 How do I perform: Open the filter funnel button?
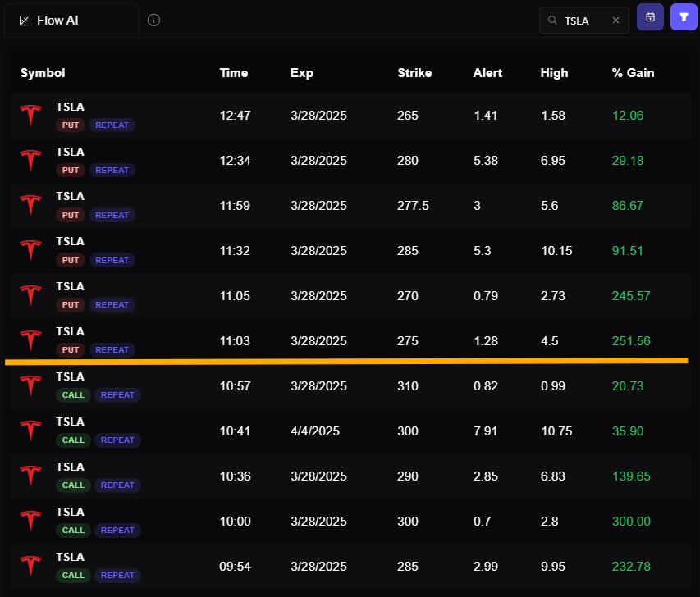click(x=684, y=17)
